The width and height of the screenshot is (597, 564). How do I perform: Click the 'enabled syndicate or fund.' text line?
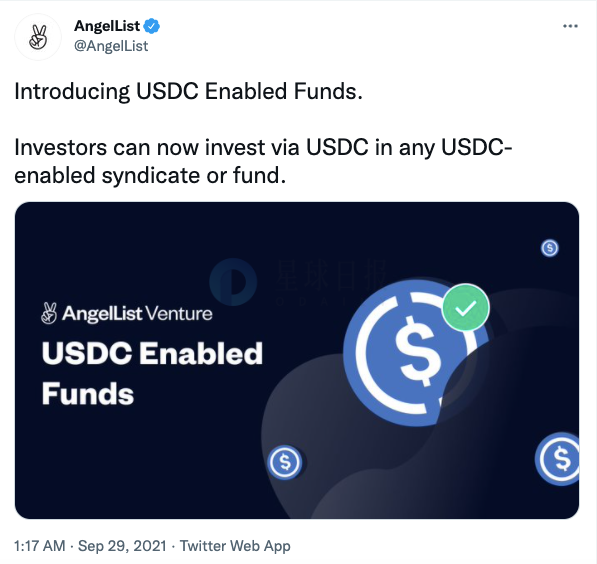(x=150, y=176)
